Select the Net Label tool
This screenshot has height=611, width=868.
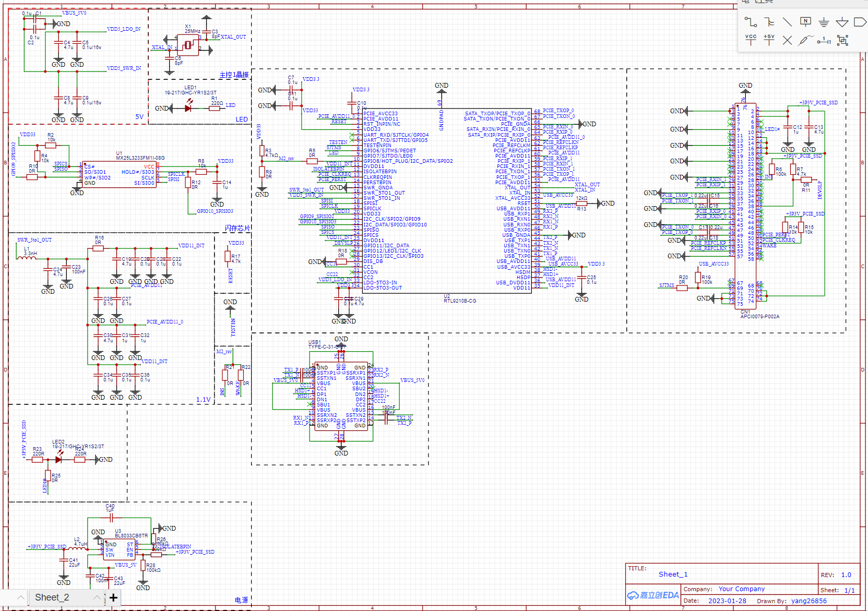tap(805, 22)
